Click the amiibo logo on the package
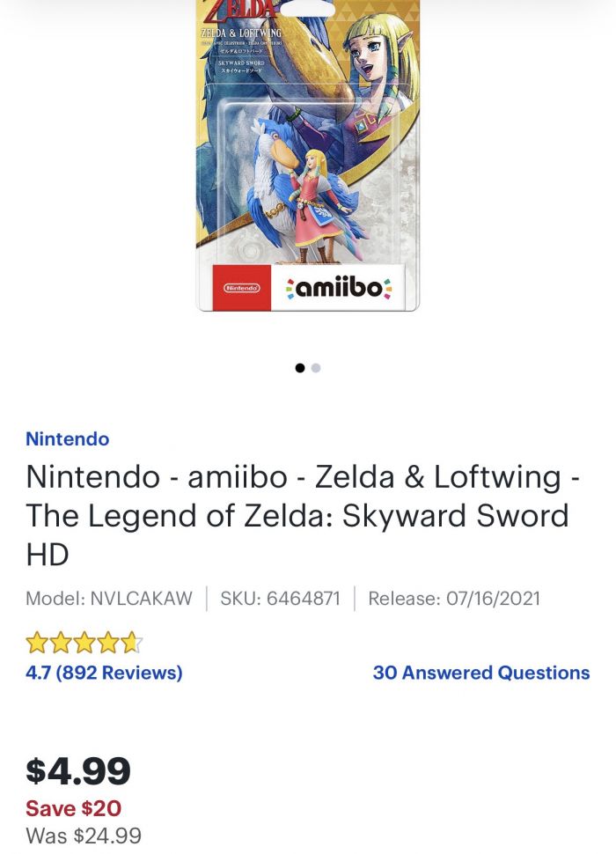 (338, 288)
